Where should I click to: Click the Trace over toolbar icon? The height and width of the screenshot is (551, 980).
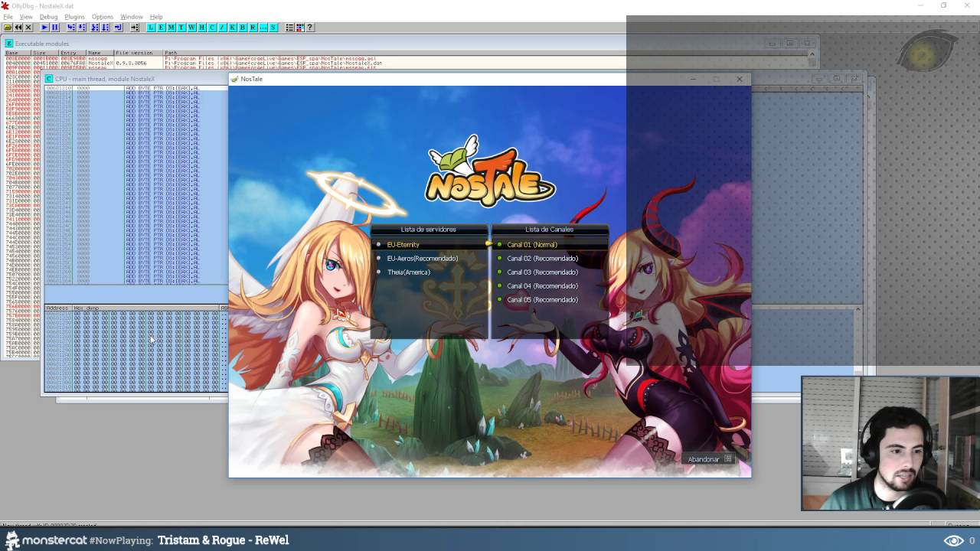click(x=105, y=28)
